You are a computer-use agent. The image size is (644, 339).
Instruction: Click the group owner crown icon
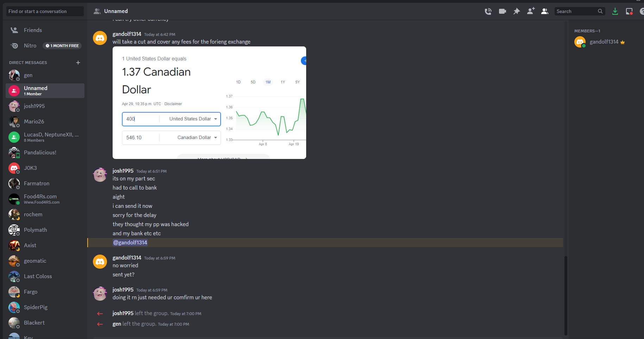point(623,42)
